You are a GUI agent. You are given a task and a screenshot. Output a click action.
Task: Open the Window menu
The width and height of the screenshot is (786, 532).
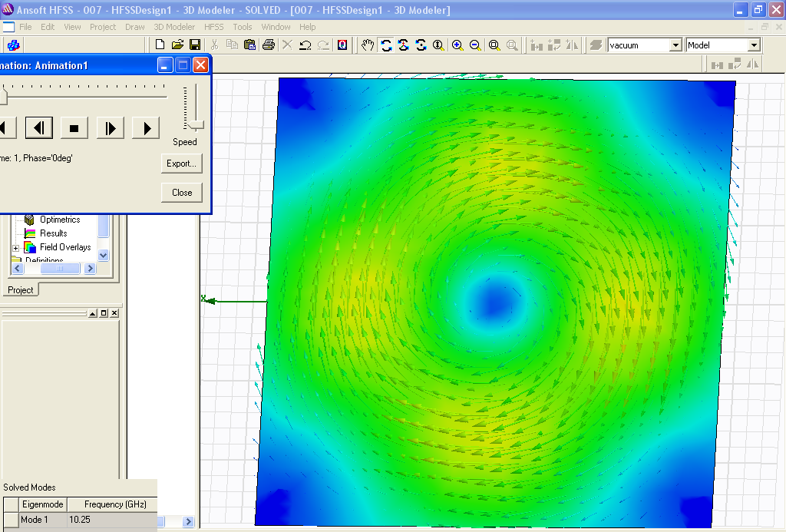[x=276, y=27]
